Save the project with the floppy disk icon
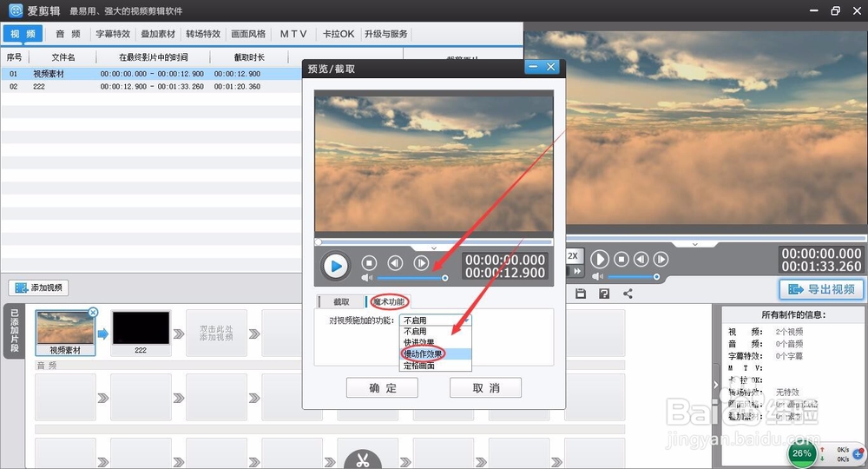The height and width of the screenshot is (469, 868). pos(580,294)
